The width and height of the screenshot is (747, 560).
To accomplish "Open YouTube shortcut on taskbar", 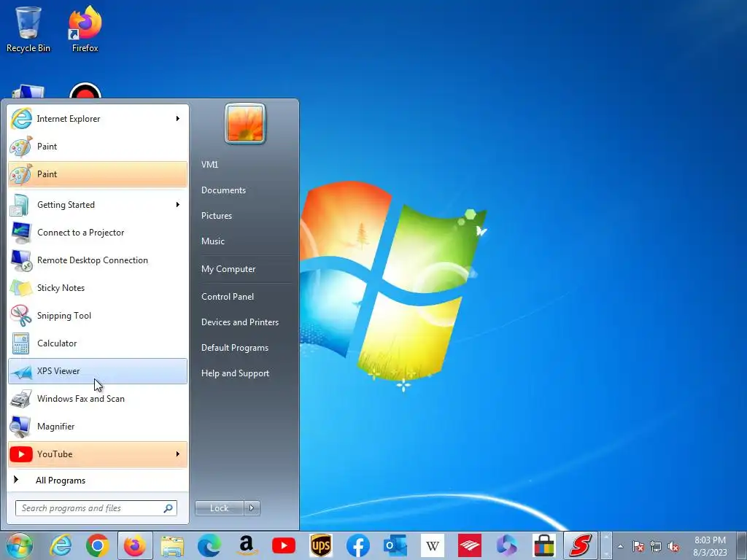I will pos(284,545).
